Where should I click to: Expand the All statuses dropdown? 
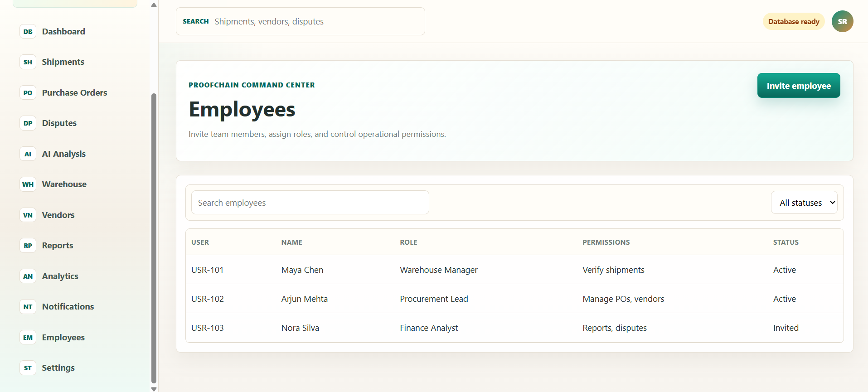point(804,203)
